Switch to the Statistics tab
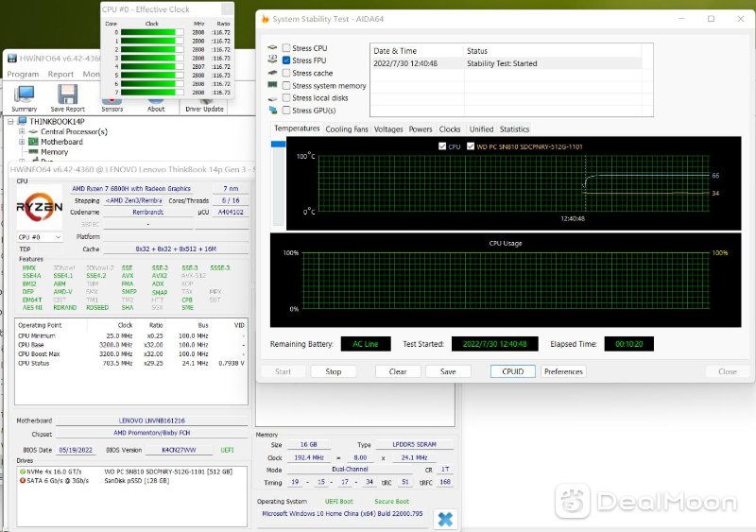Image resolution: width=756 pixels, height=532 pixels. pyautogui.click(x=514, y=129)
